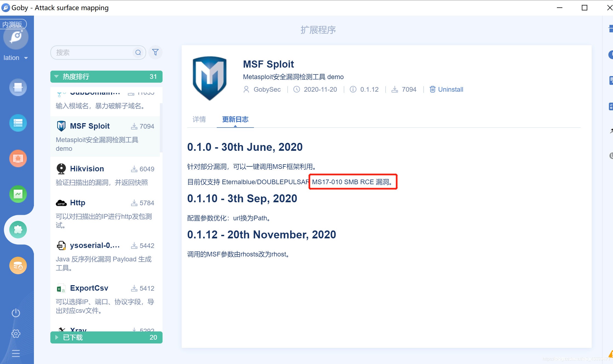Open settings gear in the sidebar
The width and height of the screenshot is (613, 364).
click(x=16, y=334)
